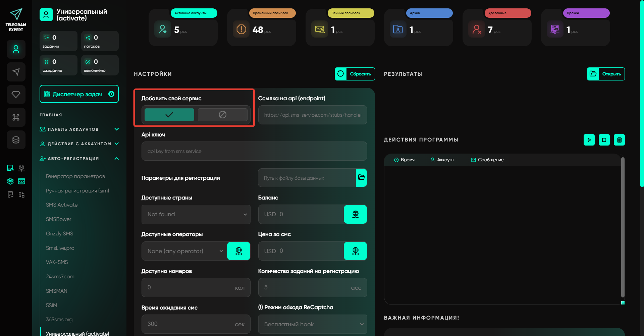Click the diamond icon in left sidebar
The width and height of the screenshot is (644, 336).
click(16, 95)
